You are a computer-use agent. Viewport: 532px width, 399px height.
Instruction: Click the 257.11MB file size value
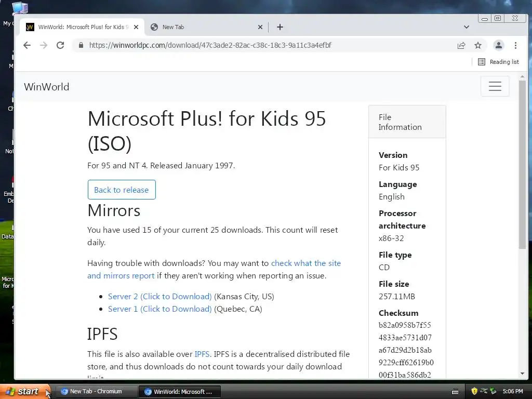[396, 297]
